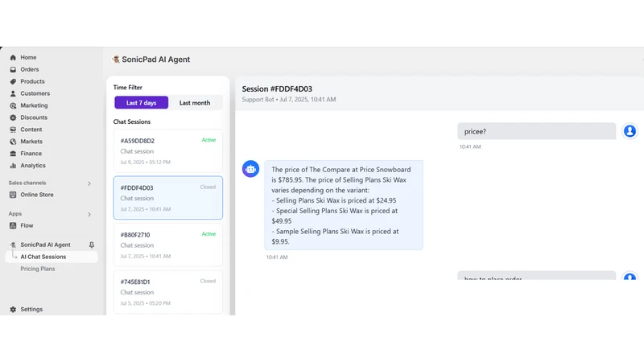644x362 pixels.
Task: Click the Settings gear icon
Action: click(x=13, y=310)
